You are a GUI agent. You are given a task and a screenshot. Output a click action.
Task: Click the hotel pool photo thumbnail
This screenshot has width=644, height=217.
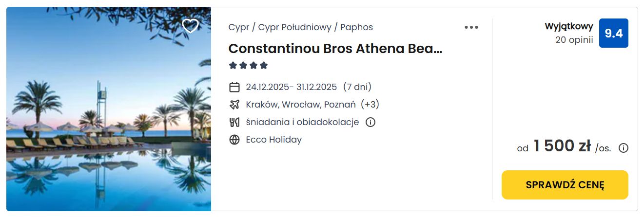click(109, 109)
